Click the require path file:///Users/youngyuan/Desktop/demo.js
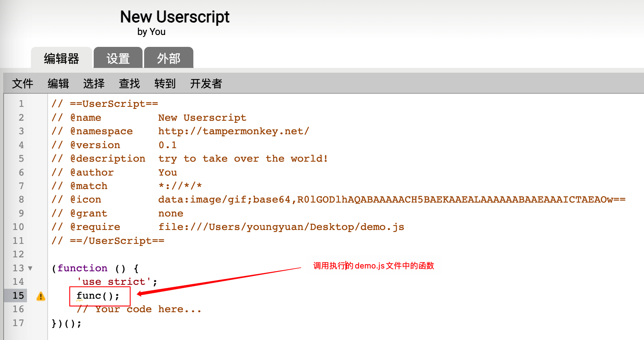The image size is (644, 340). [x=281, y=227]
